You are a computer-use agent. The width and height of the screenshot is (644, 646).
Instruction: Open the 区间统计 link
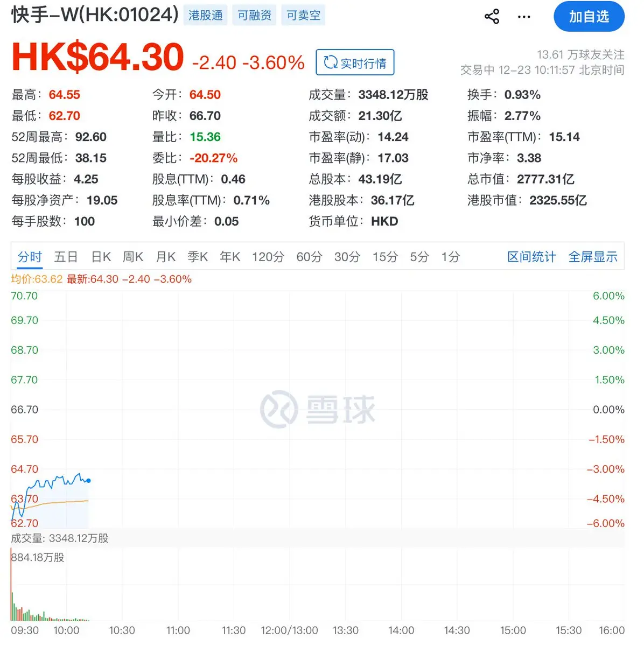532,257
